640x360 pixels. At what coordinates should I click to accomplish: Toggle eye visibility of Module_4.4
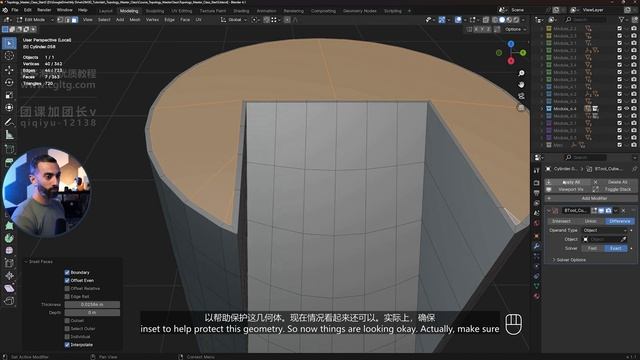[x=627, y=109]
